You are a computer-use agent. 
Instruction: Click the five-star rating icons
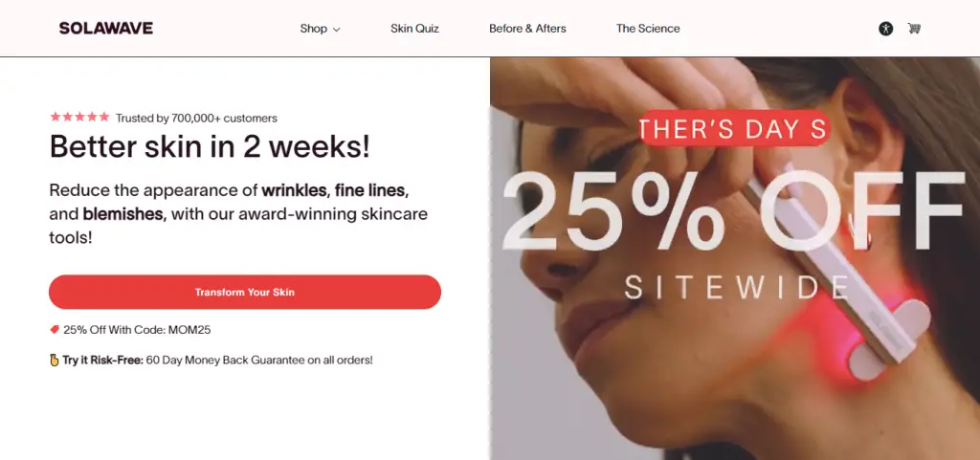pos(79,118)
